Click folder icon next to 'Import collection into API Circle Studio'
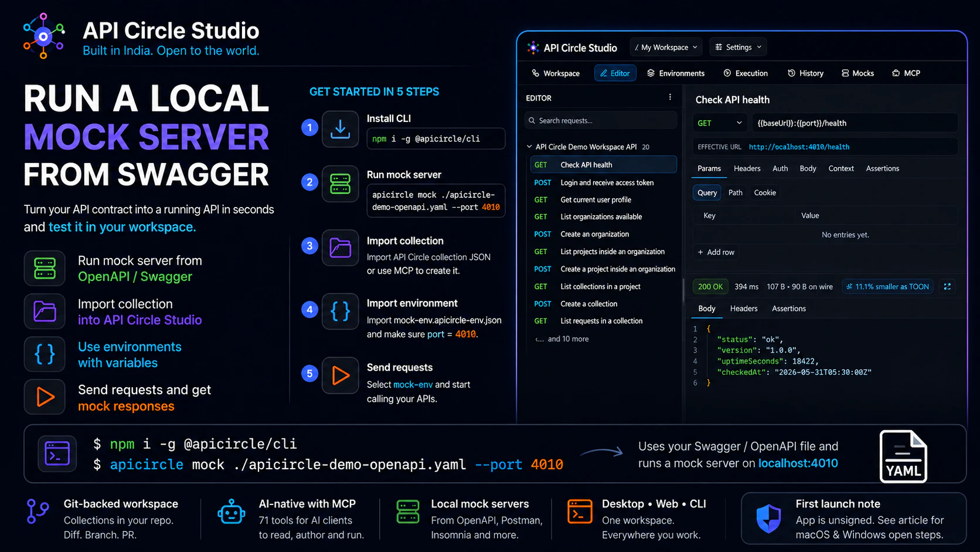Screen dimensions: 980x552 point(45,311)
